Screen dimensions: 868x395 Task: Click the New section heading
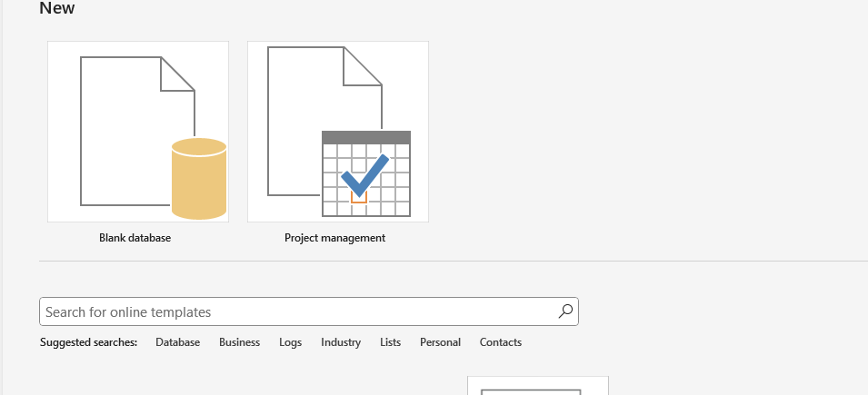(x=57, y=8)
